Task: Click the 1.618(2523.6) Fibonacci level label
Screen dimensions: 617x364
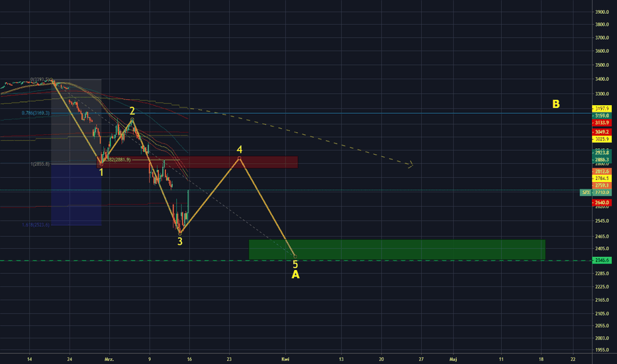Action: (x=36, y=225)
